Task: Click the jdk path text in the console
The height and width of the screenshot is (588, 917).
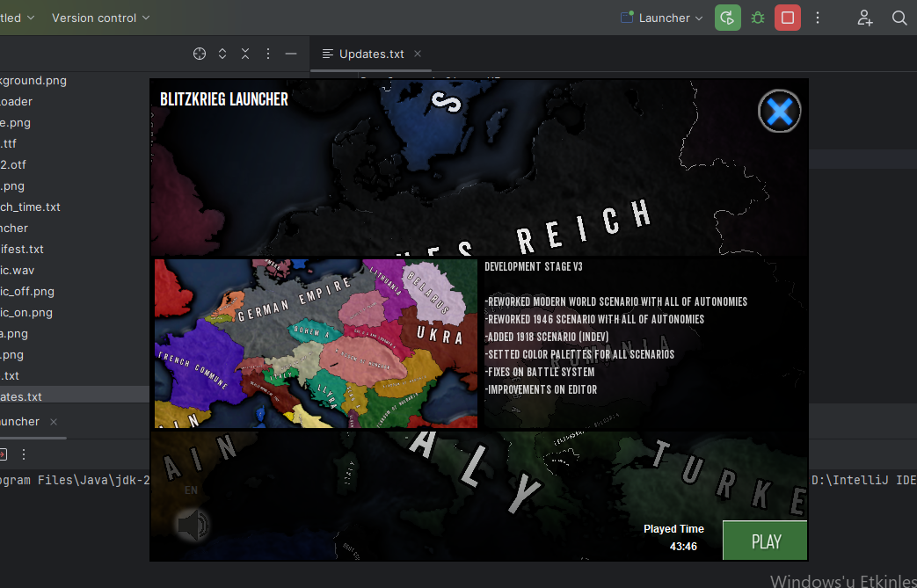Action: pyautogui.click(x=75, y=481)
